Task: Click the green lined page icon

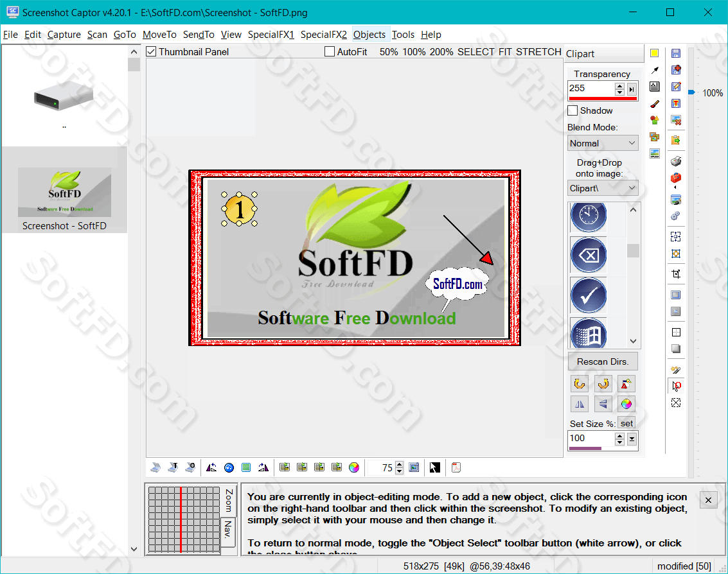Action: [x=246, y=467]
